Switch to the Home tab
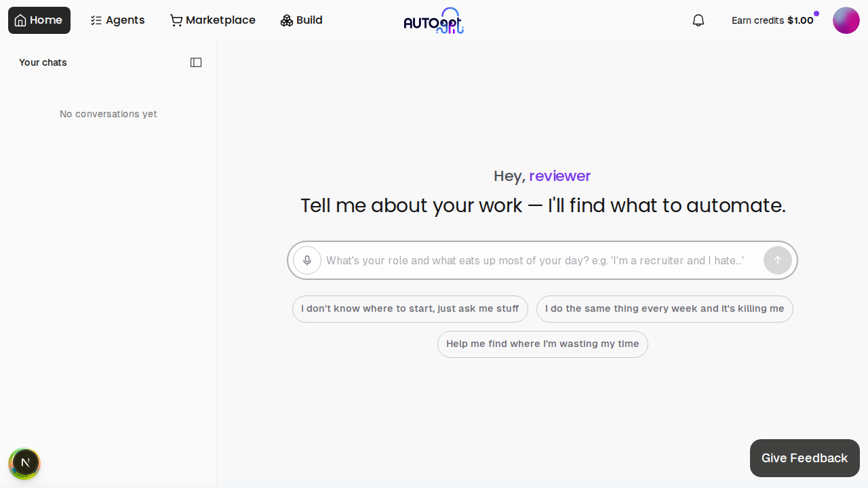Image resolution: width=868 pixels, height=488 pixels. pyautogui.click(x=39, y=20)
